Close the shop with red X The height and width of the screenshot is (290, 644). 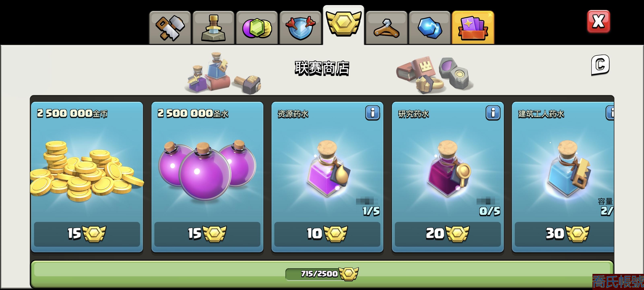coord(598,22)
